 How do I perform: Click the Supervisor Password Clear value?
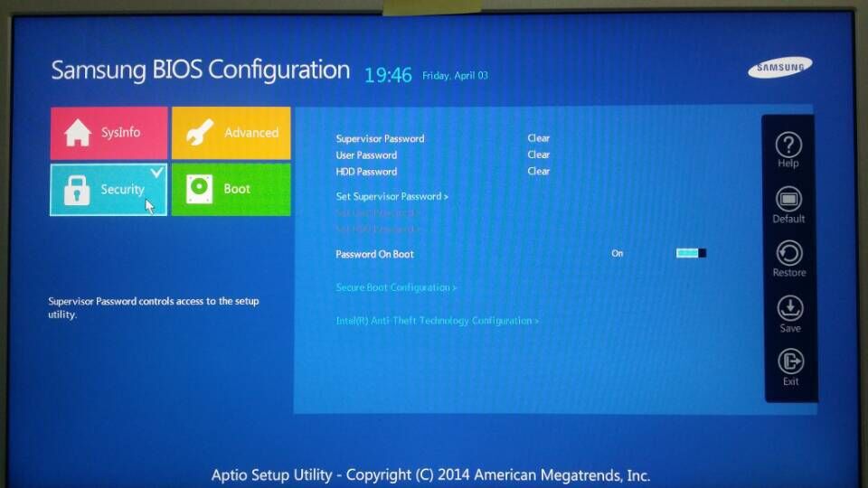tap(538, 137)
